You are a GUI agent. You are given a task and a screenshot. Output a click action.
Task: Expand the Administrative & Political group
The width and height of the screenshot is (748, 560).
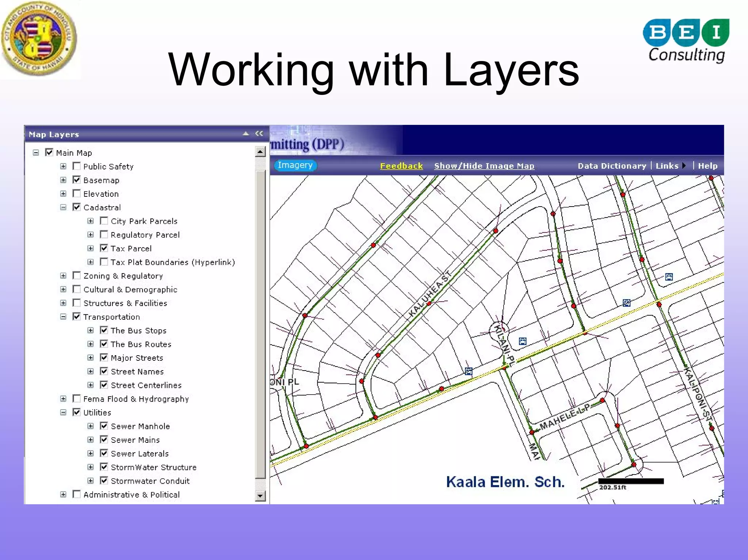click(x=63, y=495)
